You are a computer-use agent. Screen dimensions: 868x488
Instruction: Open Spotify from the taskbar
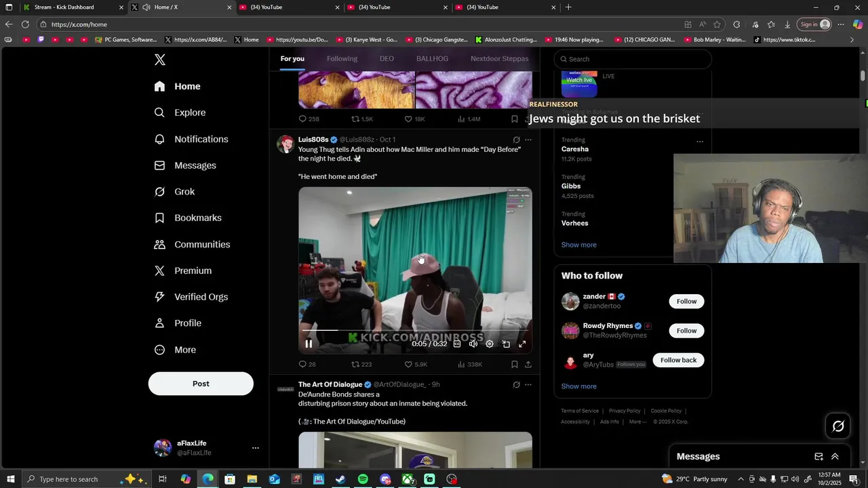(x=363, y=479)
